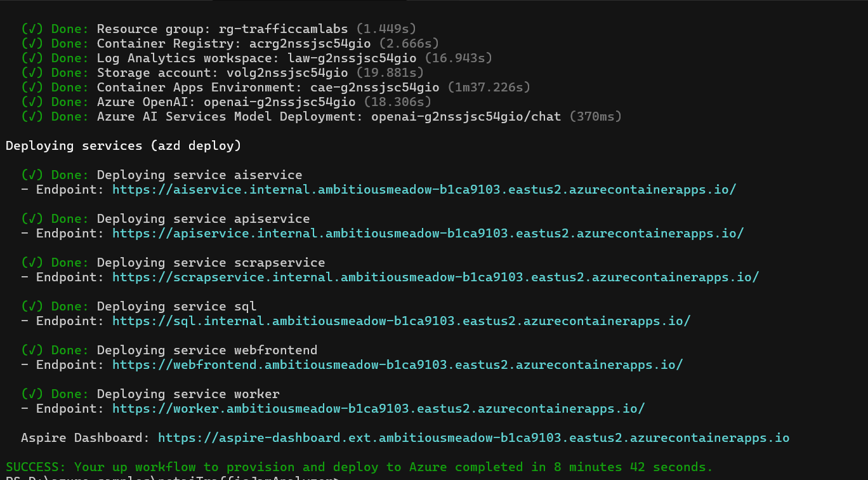Click the (16.943s) duration text
The image size is (868, 480).
point(459,58)
